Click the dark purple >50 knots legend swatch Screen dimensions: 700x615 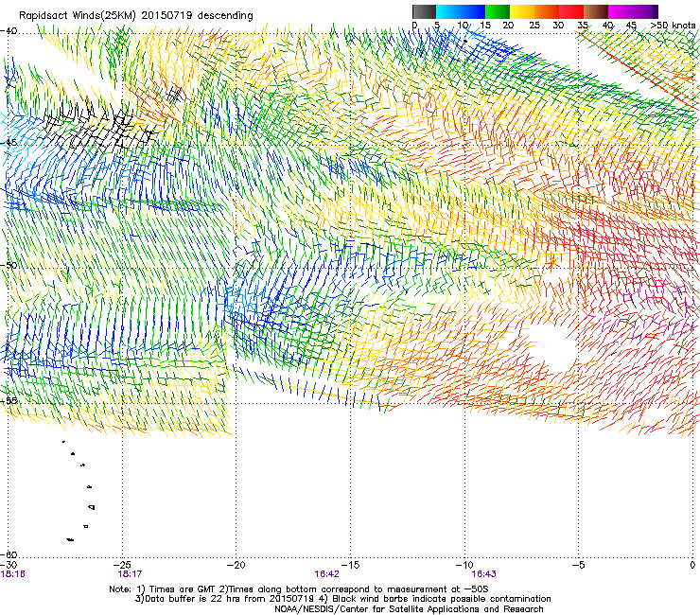pyautogui.click(x=655, y=11)
